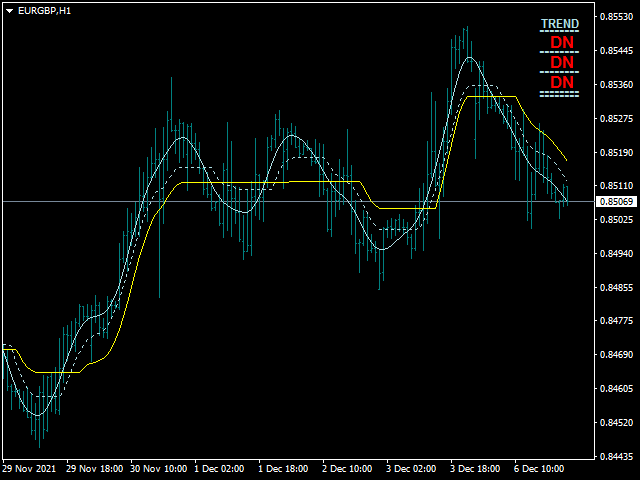This screenshot has height=480, width=640.
Task: Select the 0.84690 price scale value
Action: tap(616, 354)
